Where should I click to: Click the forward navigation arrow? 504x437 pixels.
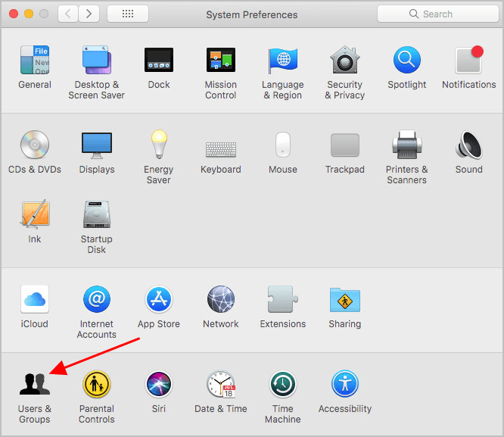pyautogui.click(x=89, y=14)
